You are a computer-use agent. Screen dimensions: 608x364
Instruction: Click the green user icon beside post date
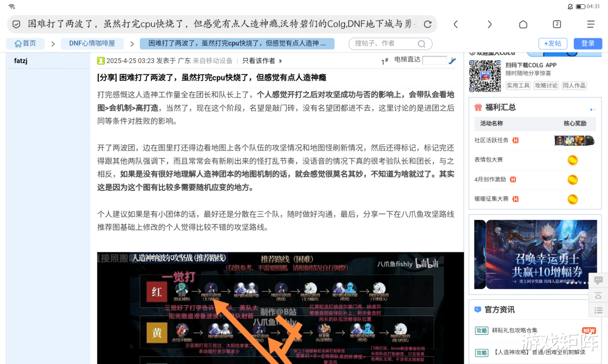tap(101, 61)
